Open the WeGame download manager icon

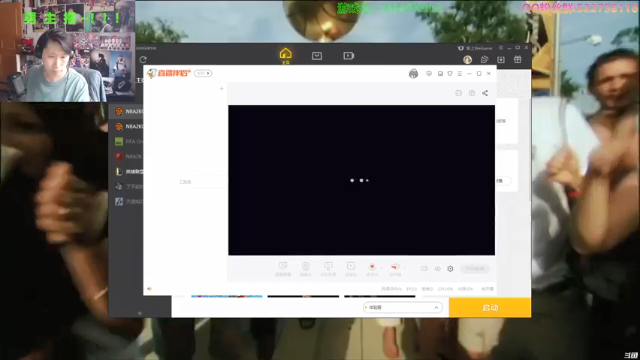click(x=501, y=60)
